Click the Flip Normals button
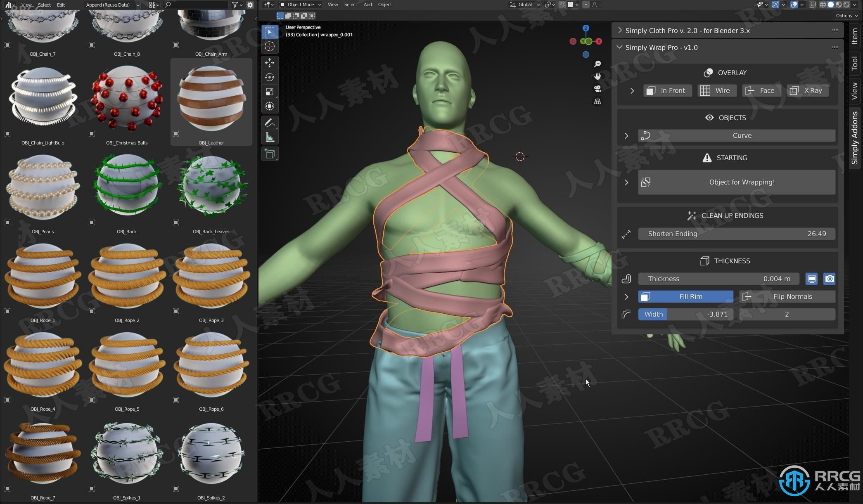Screen dimensions: 863x504 click(x=793, y=296)
